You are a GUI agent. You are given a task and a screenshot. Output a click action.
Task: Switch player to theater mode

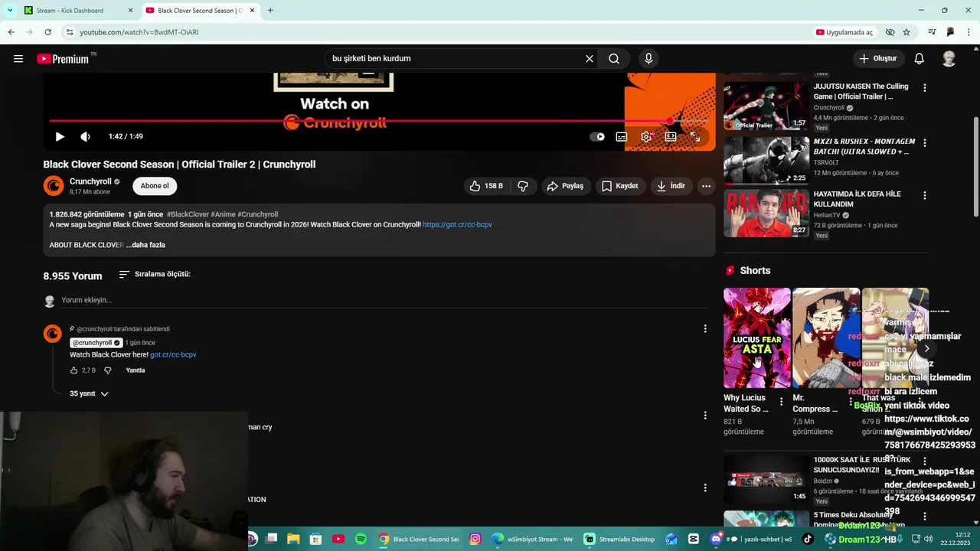(671, 137)
